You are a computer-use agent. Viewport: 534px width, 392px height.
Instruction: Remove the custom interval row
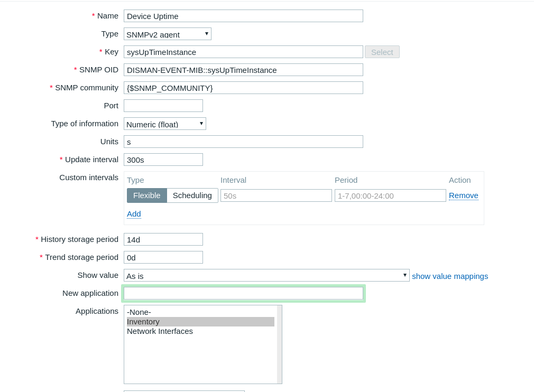point(464,195)
